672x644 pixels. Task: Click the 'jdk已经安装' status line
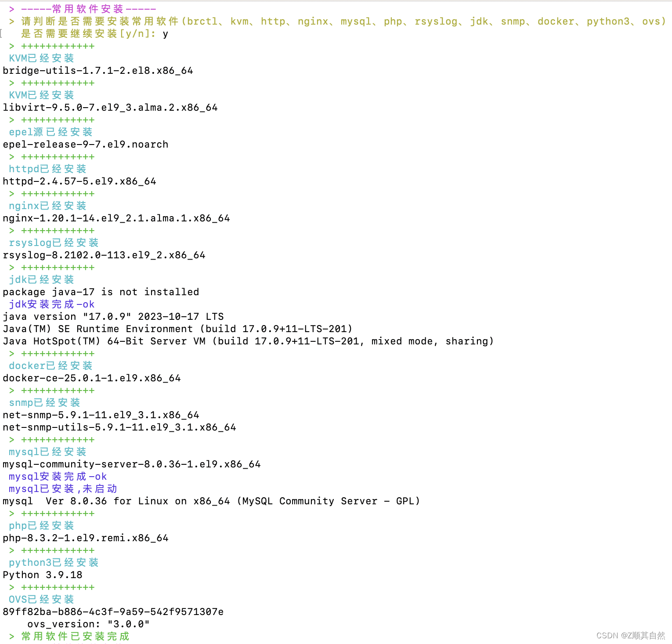coord(41,280)
